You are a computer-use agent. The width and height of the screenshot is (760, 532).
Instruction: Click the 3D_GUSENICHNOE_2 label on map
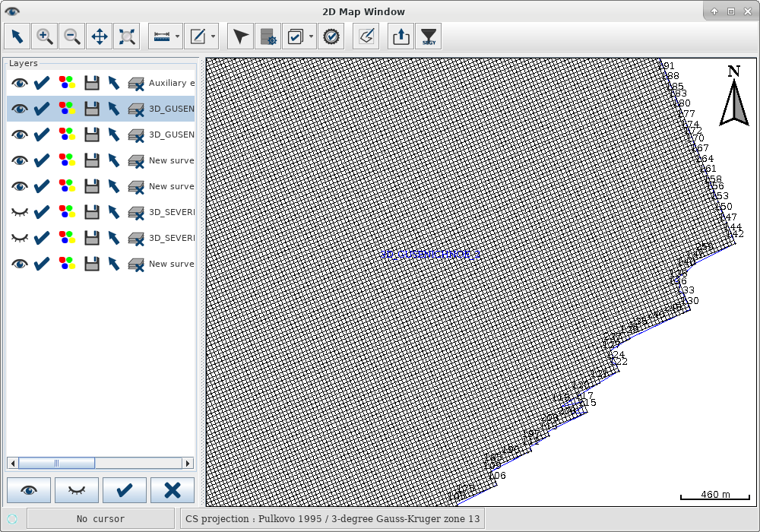click(430, 255)
